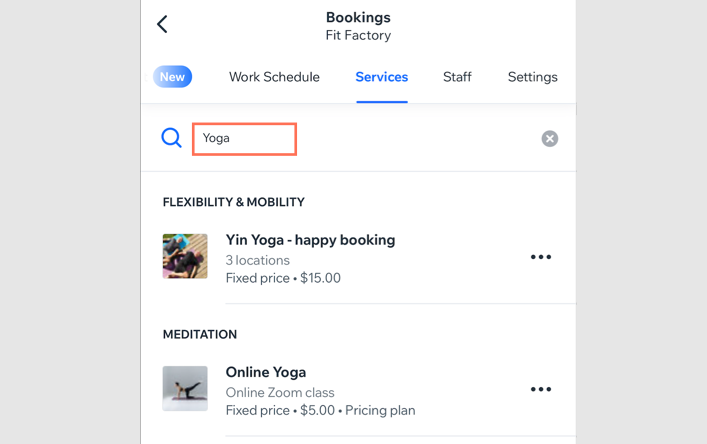Clear the Yoga search text
707x444 pixels.
(550, 139)
